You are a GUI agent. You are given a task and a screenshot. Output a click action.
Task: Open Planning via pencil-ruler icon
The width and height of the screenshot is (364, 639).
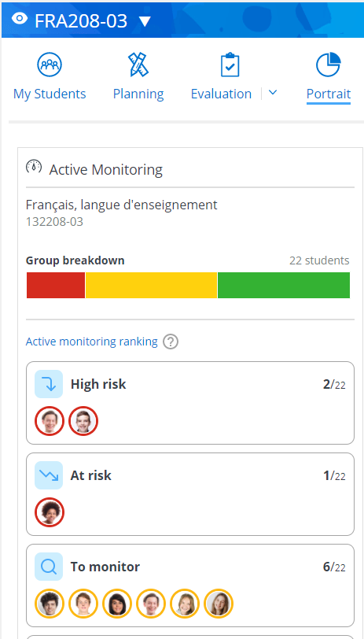pos(138,65)
